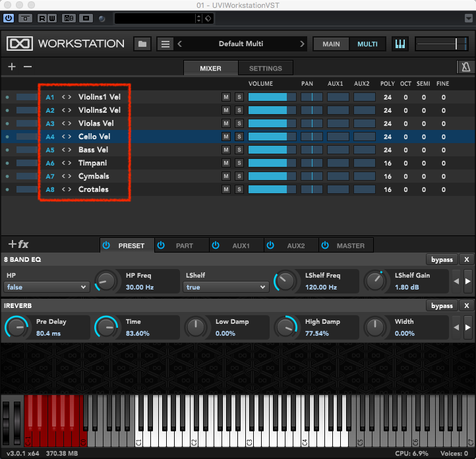
Task: Toggle the plugin power button in host toolbar
Action: click(9, 18)
